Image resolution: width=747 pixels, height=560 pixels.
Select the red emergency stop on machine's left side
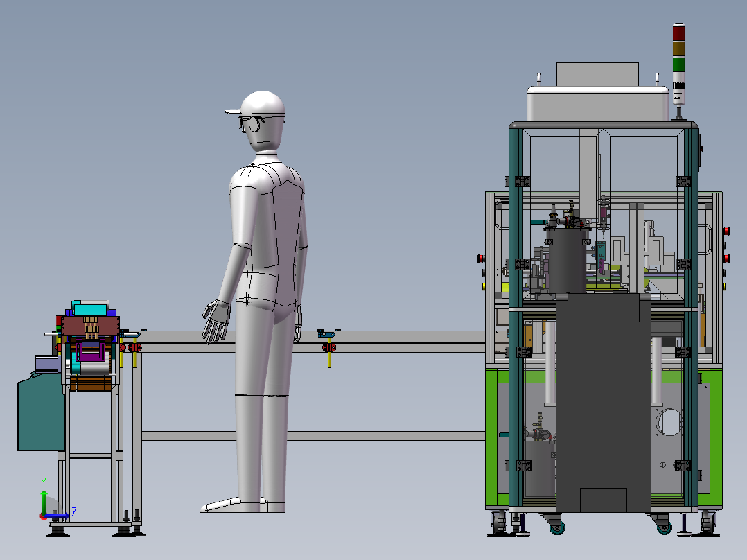click(481, 259)
